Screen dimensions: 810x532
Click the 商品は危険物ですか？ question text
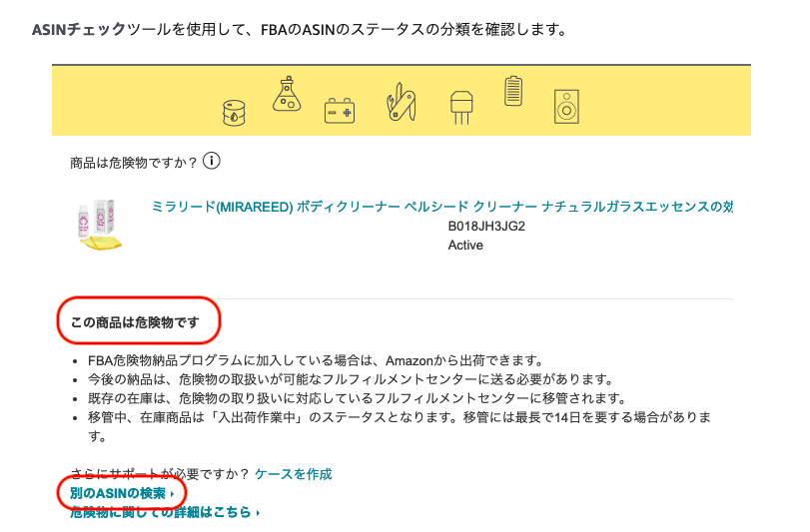(x=134, y=162)
